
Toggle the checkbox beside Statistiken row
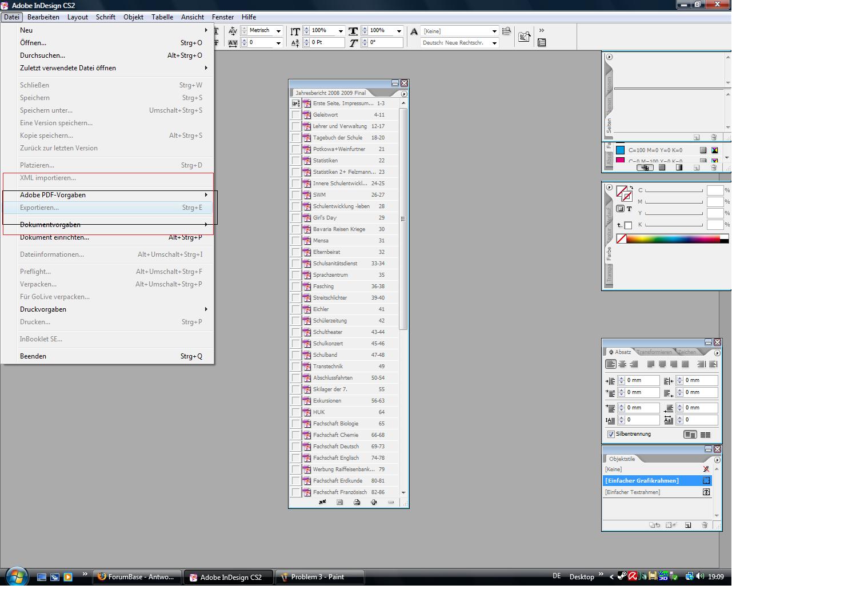coord(295,161)
